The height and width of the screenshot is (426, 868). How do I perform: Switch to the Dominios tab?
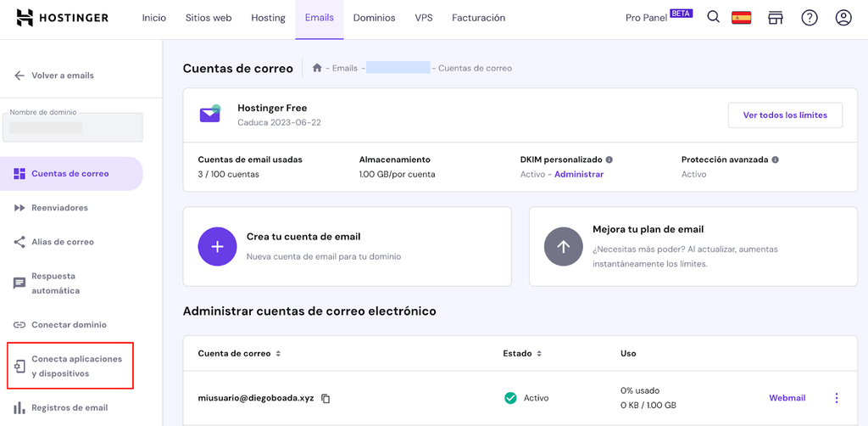[374, 18]
